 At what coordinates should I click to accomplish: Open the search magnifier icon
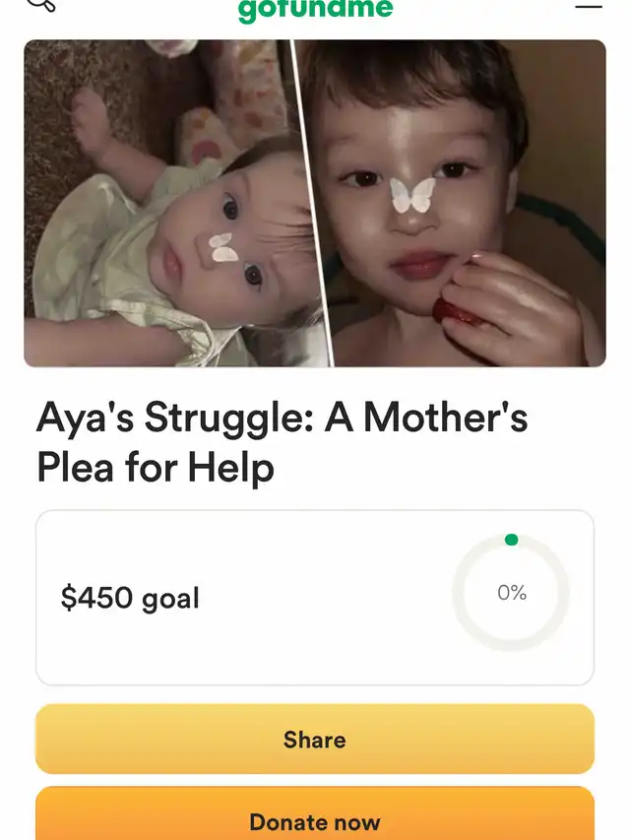[43, 4]
